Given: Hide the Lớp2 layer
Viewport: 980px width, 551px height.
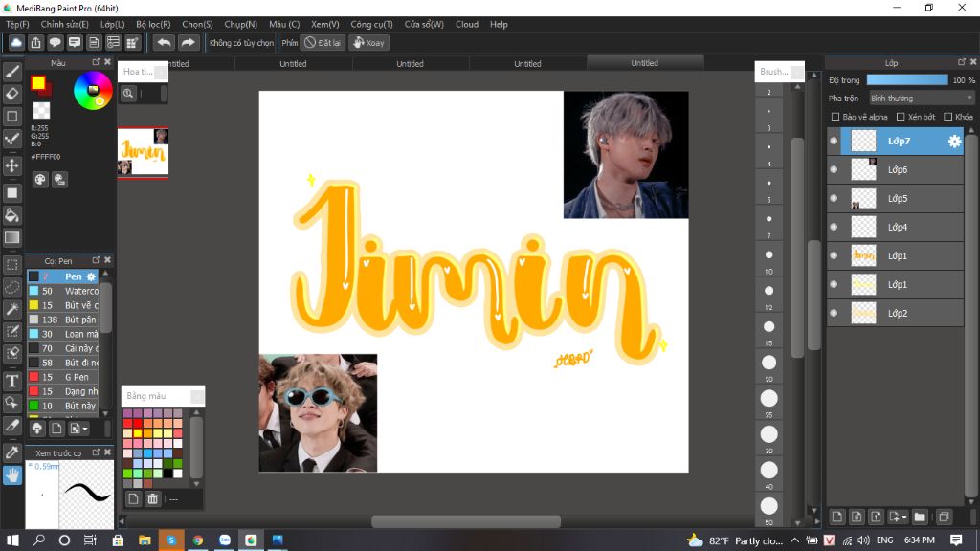Looking at the screenshot, I should tap(834, 313).
